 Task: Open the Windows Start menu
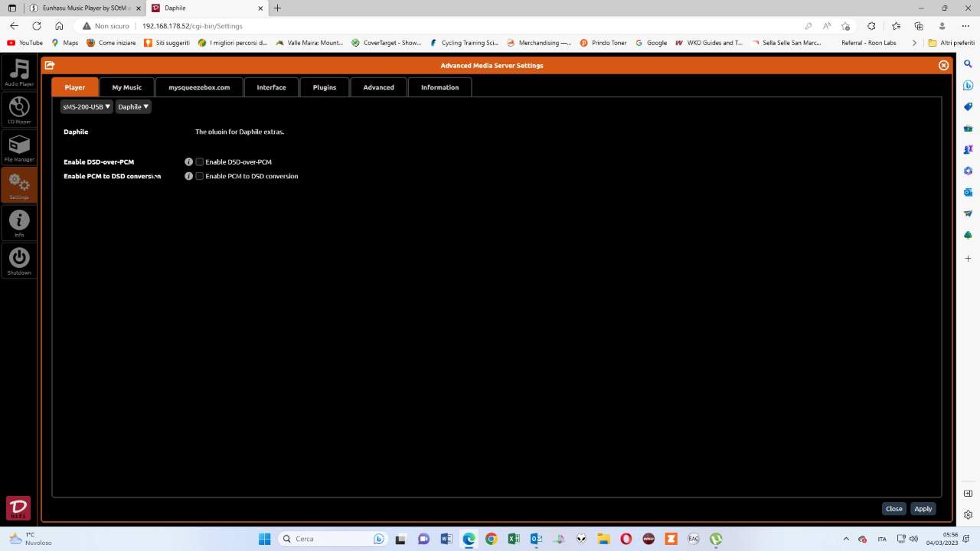click(x=264, y=539)
